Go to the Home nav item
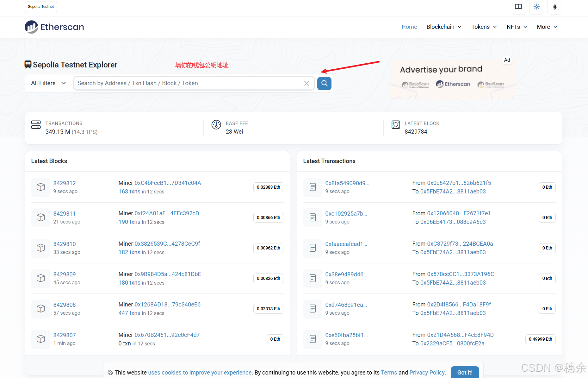This screenshot has height=378, width=588. tap(409, 27)
